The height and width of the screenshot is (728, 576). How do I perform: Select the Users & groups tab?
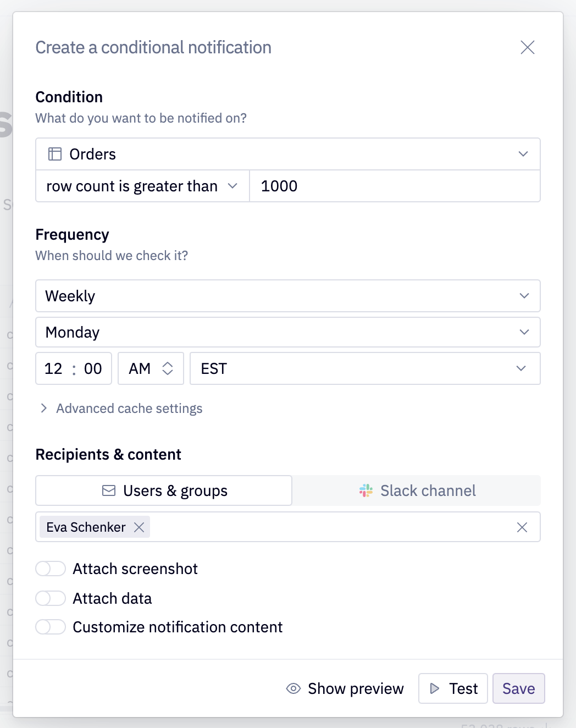click(x=164, y=490)
